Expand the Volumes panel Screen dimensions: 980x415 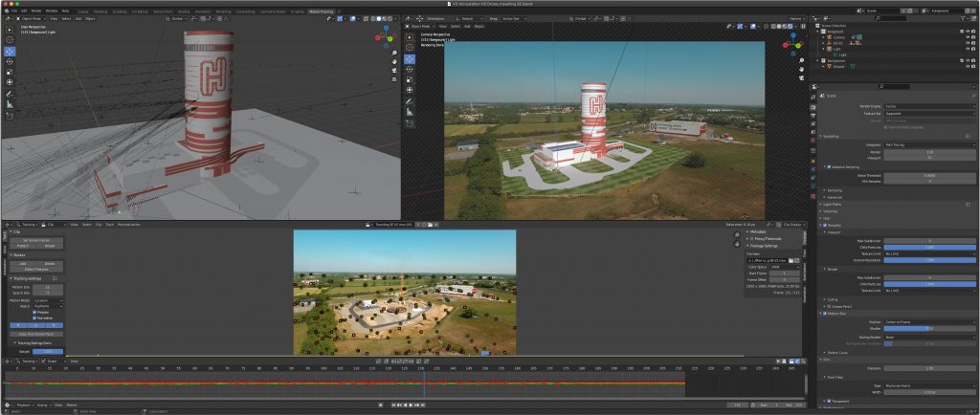click(x=829, y=211)
